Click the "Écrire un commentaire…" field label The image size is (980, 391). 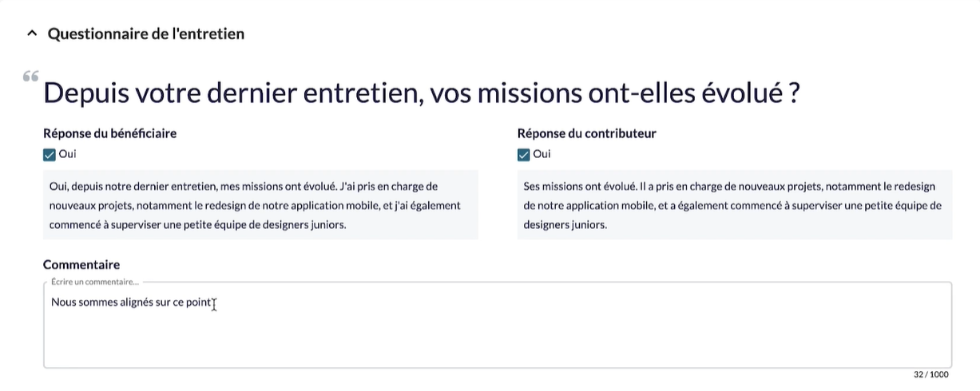click(x=94, y=282)
